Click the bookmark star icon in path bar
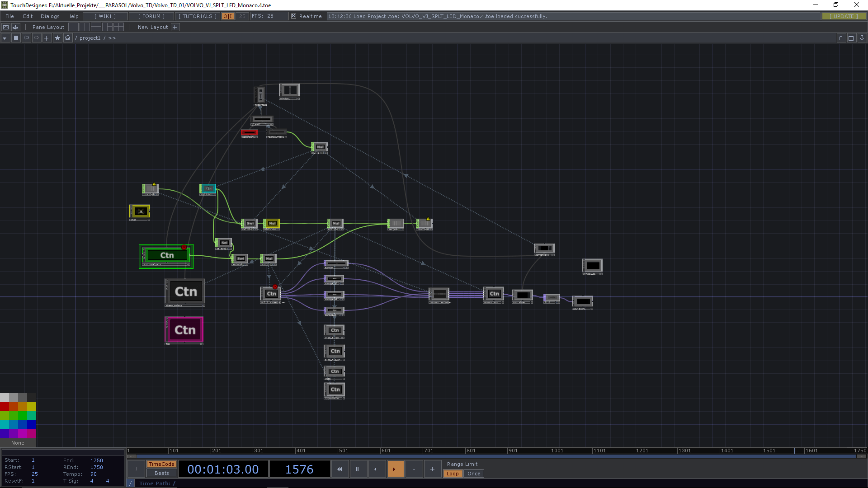 [57, 38]
